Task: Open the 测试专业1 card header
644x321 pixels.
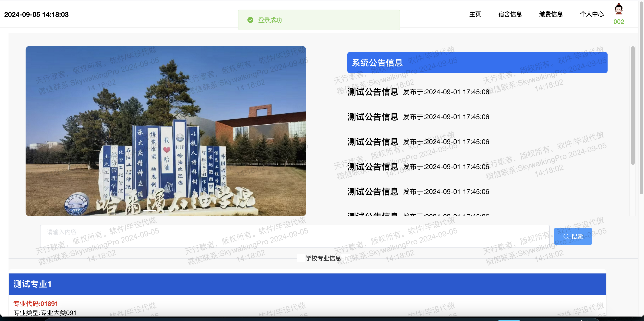Action: [307, 284]
